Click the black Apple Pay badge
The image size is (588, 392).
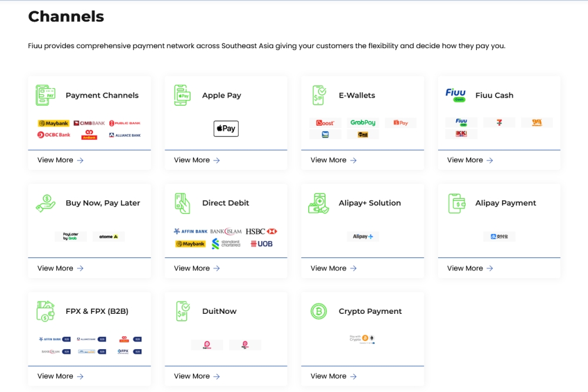pyautogui.click(x=226, y=129)
